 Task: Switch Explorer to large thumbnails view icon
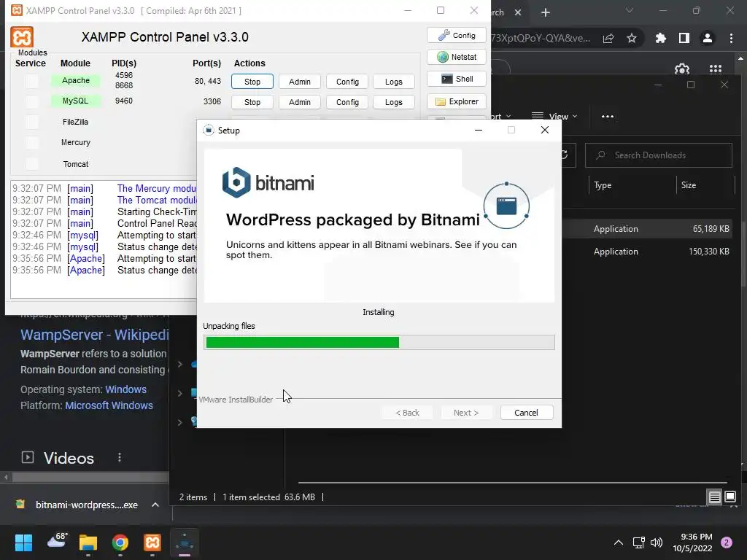click(730, 497)
